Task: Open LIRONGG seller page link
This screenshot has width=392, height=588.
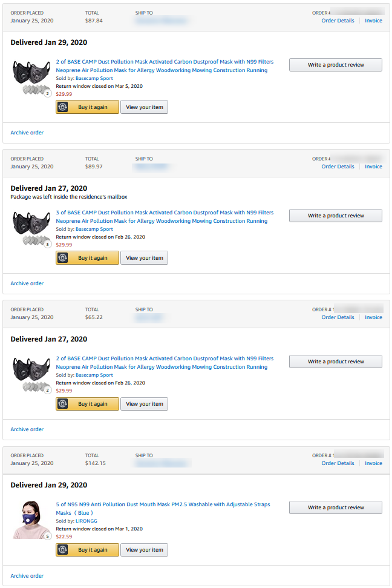Action: pyautogui.click(x=86, y=521)
